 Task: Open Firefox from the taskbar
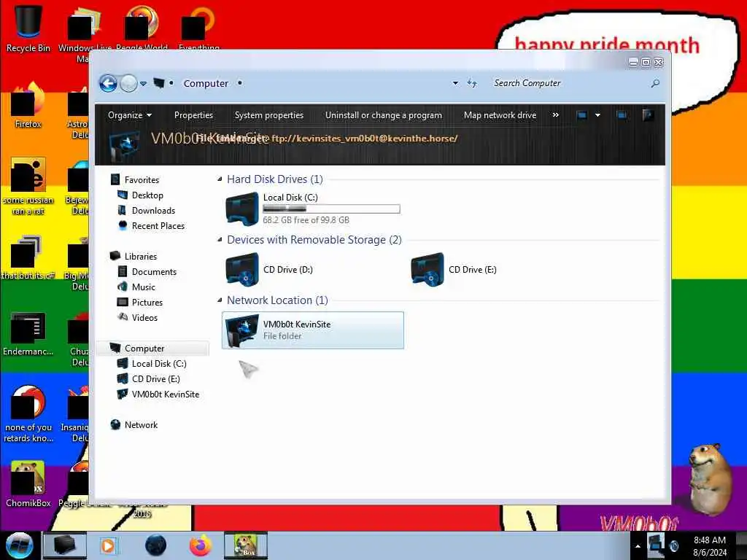pos(201,545)
